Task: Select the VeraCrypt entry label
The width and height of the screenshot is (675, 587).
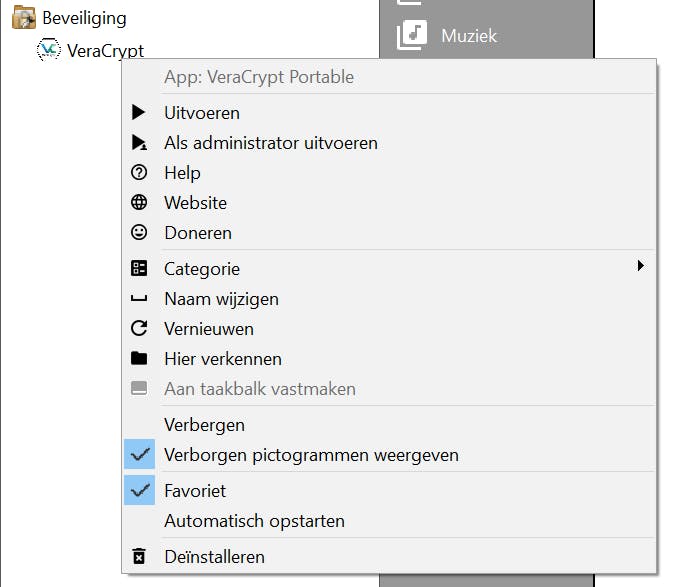Action: coord(105,50)
